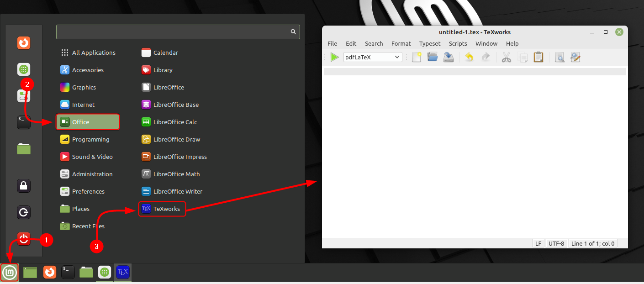This screenshot has height=284, width=644.
Task: Click the magnifier icon in menu search
Action: pos(293,32)
